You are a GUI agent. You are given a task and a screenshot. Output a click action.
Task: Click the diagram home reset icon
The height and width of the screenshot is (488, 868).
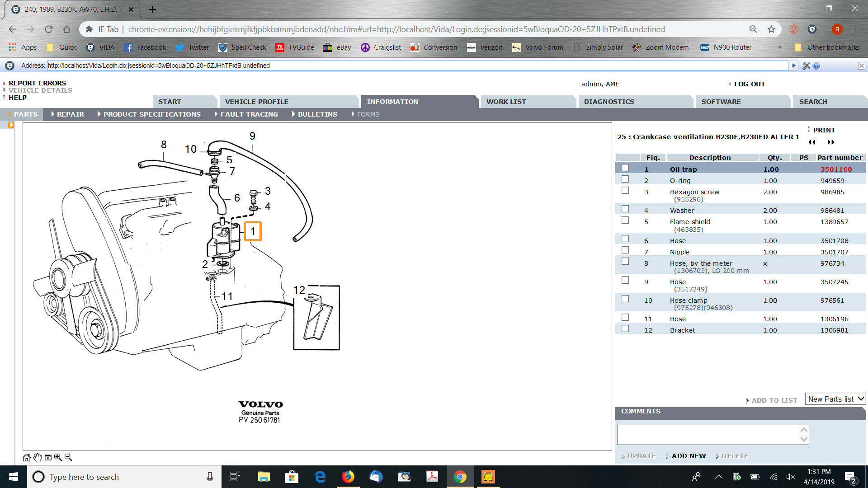27,457
